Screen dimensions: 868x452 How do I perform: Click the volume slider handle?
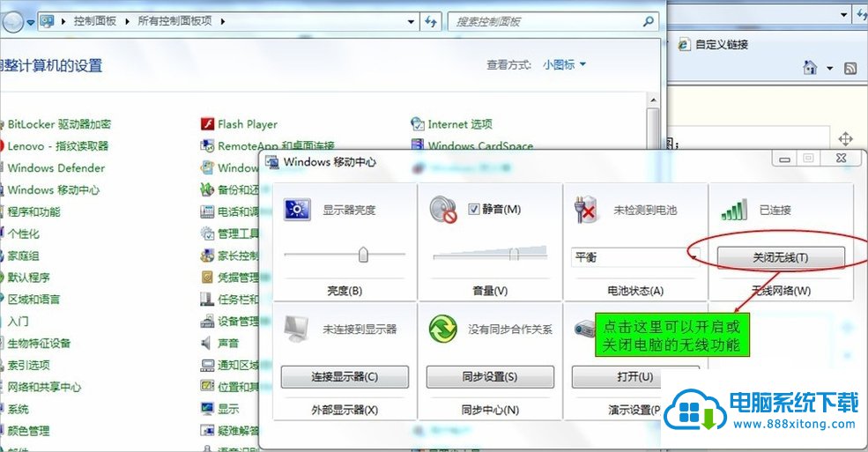514,254
